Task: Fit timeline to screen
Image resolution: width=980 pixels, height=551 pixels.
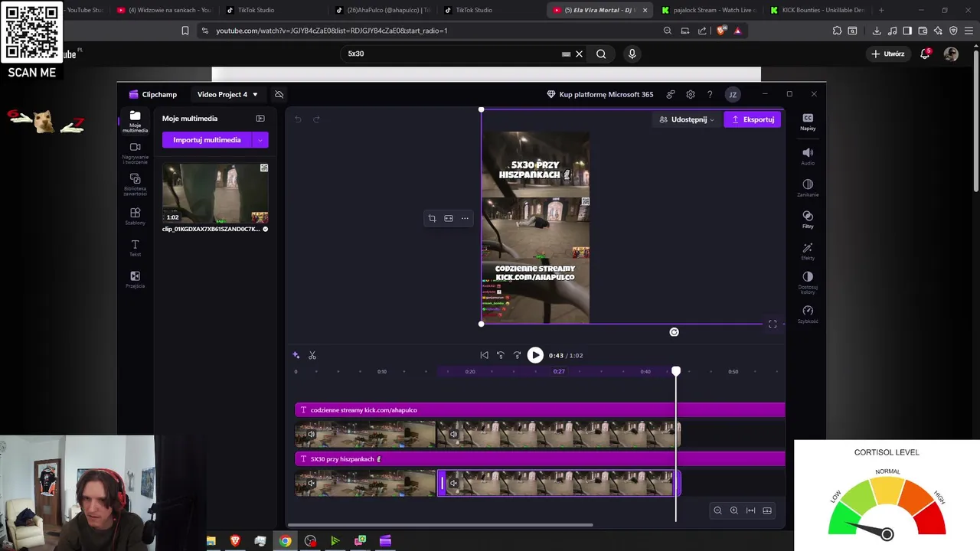Action: pyautogui.click(x=750, y=510)
